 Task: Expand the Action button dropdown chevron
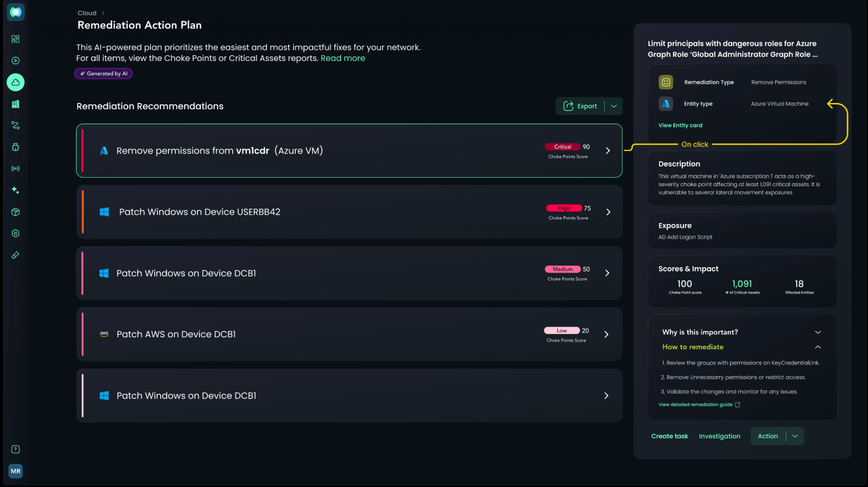click(x=795, y=436)
